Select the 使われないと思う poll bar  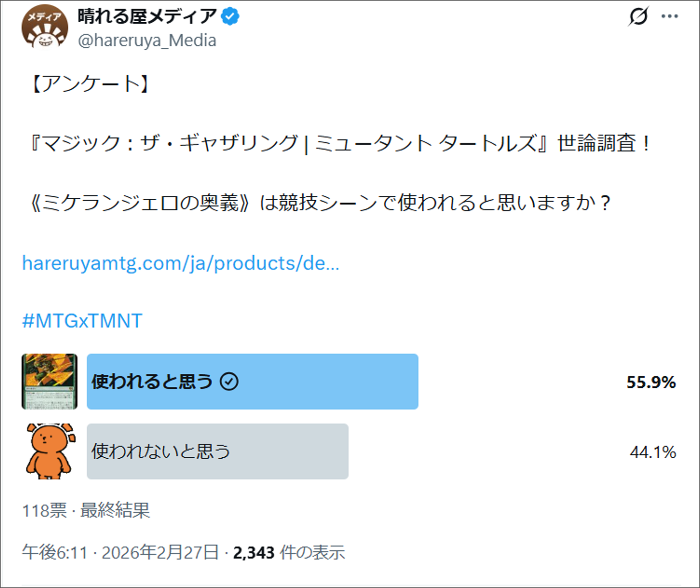click(x=218, y=451)
